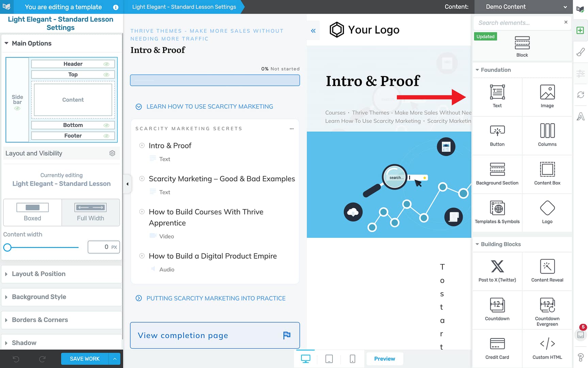Switch to tablet preview mode

329,358
